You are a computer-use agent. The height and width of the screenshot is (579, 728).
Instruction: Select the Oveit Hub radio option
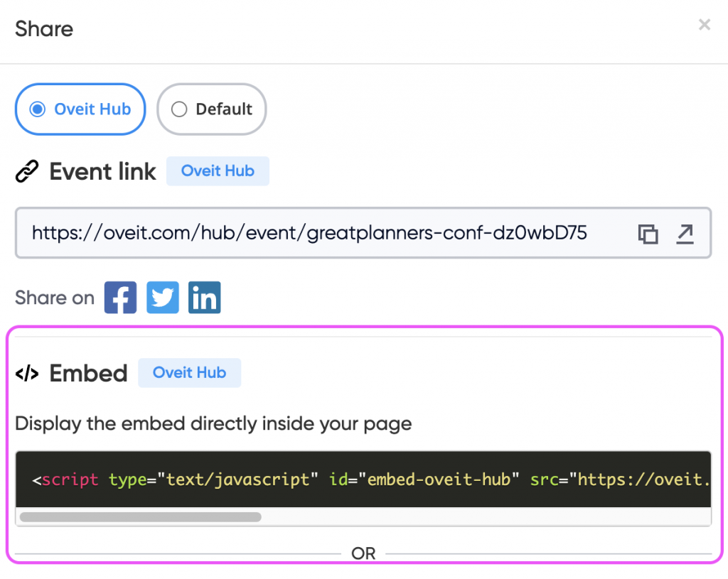pyautogui.click(x=80, y=109)
